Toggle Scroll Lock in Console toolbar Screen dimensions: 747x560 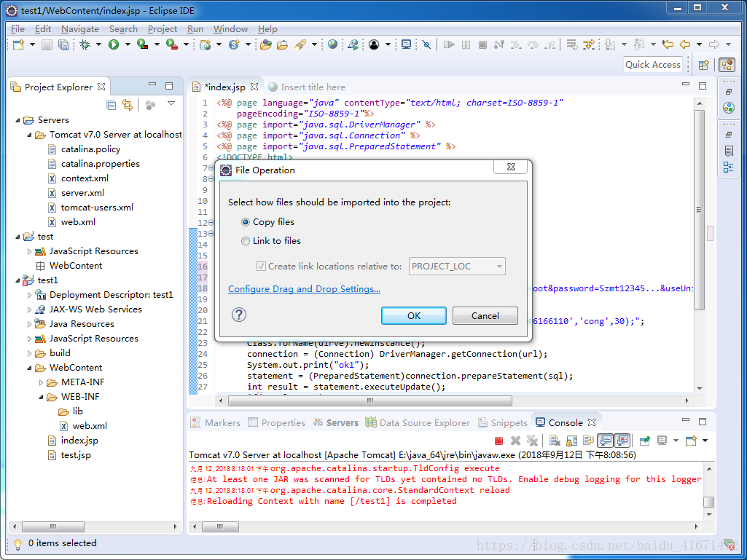point(571,441)
